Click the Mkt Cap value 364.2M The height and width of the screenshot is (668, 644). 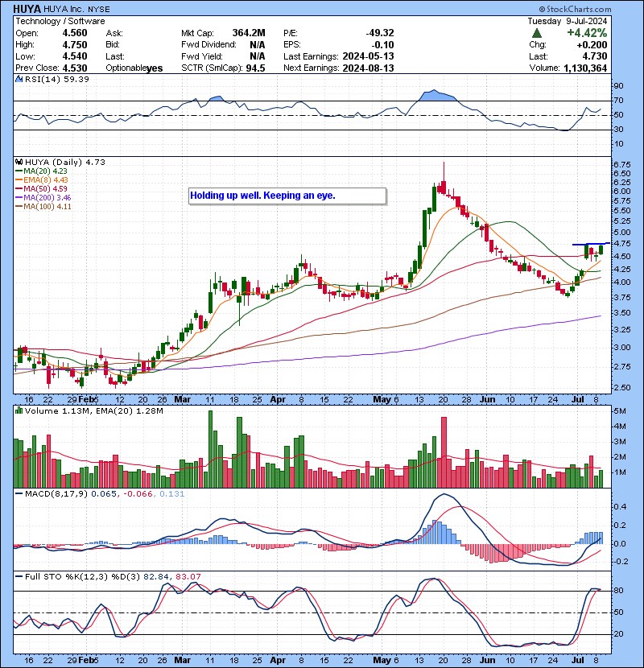[x=249, y=33]
